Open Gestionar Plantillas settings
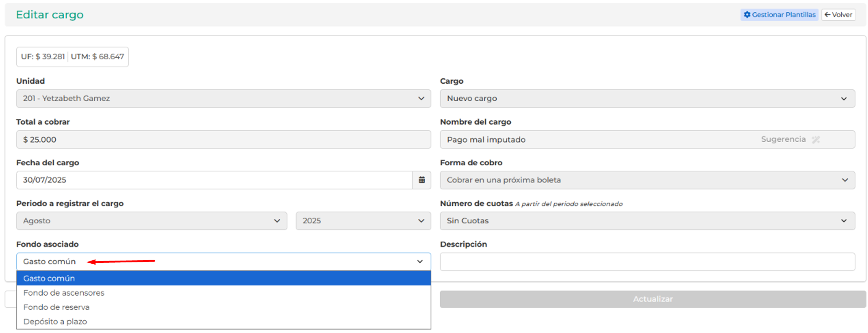The height and width of the screenshot is (333, 868). click(x=779, y=15)
